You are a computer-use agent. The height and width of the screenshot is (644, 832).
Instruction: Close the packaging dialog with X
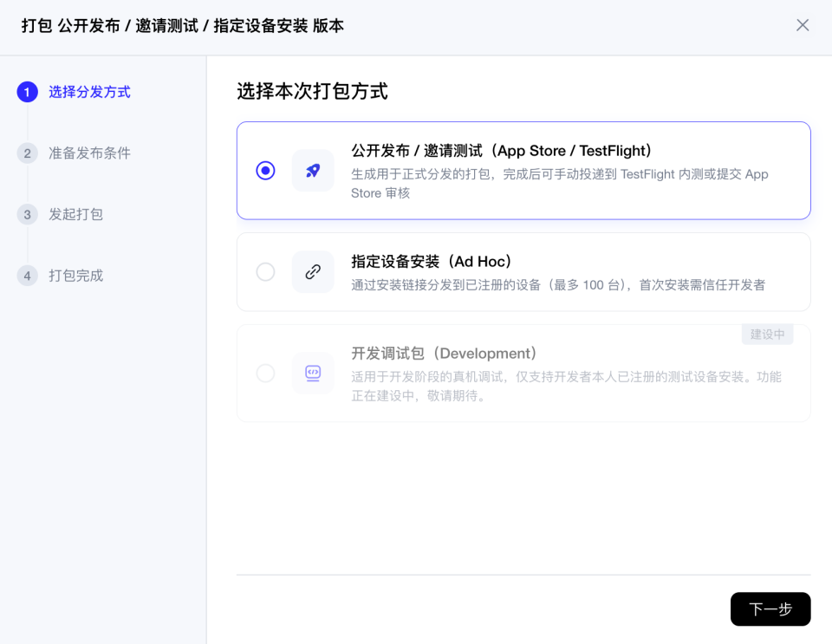pyautogui.click(x=803, y=25)
